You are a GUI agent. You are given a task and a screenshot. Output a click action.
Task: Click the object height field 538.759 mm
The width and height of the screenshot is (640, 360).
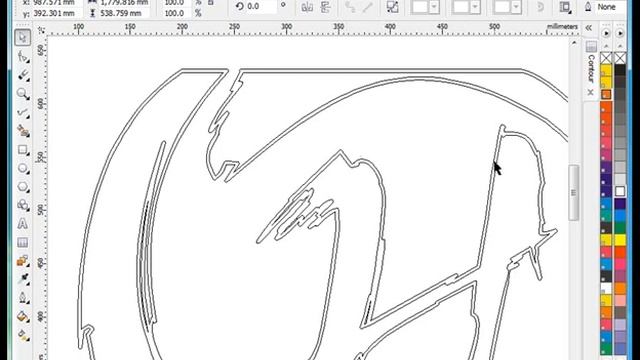[x=124, y=13]
